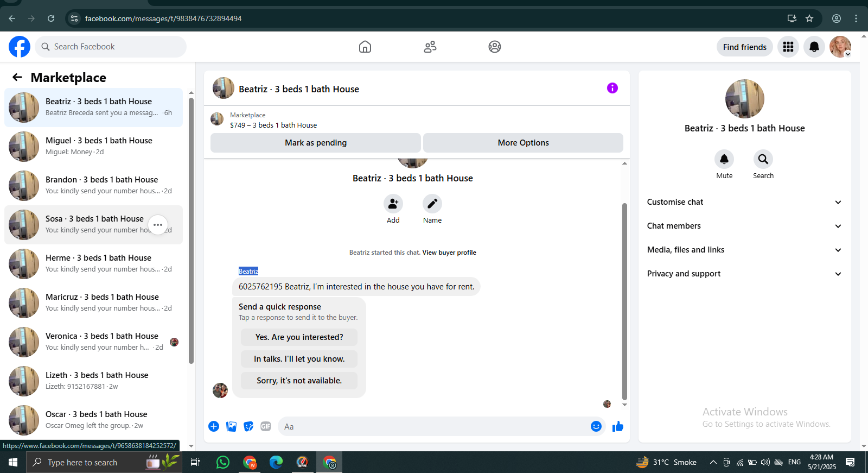Open the Friends icon in top navigation
Screen dimensions: 868x473
(430, 47)
